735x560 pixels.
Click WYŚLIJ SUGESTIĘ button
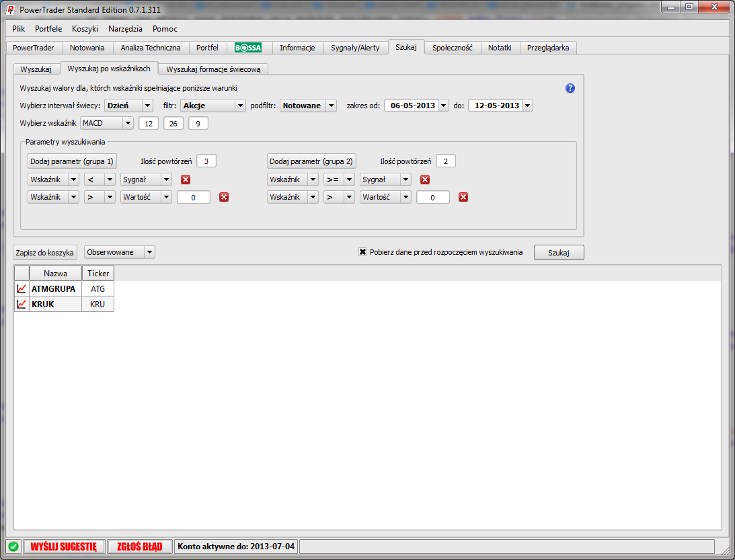(64, 547)
